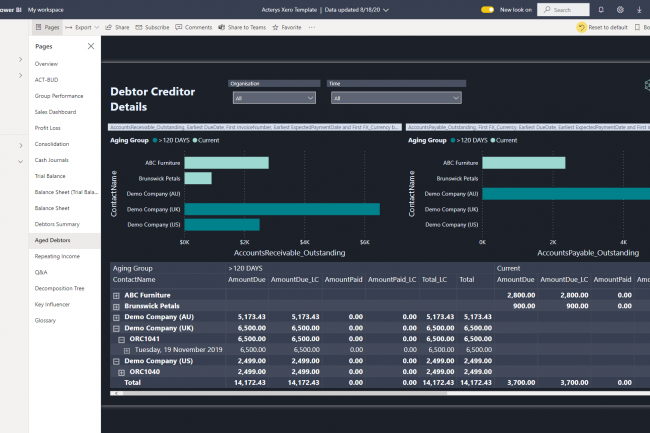Toggle the Pages pane button
The image size is (650, 433).
coord(47,27)
